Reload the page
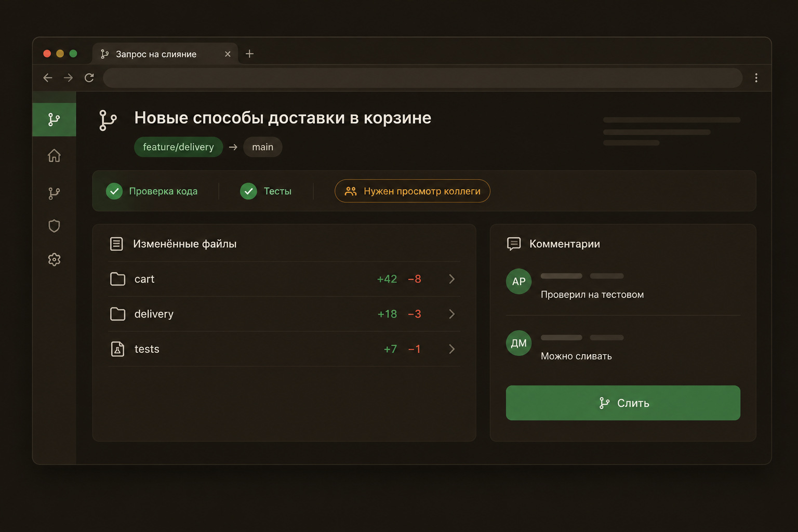 click(89, 78)
